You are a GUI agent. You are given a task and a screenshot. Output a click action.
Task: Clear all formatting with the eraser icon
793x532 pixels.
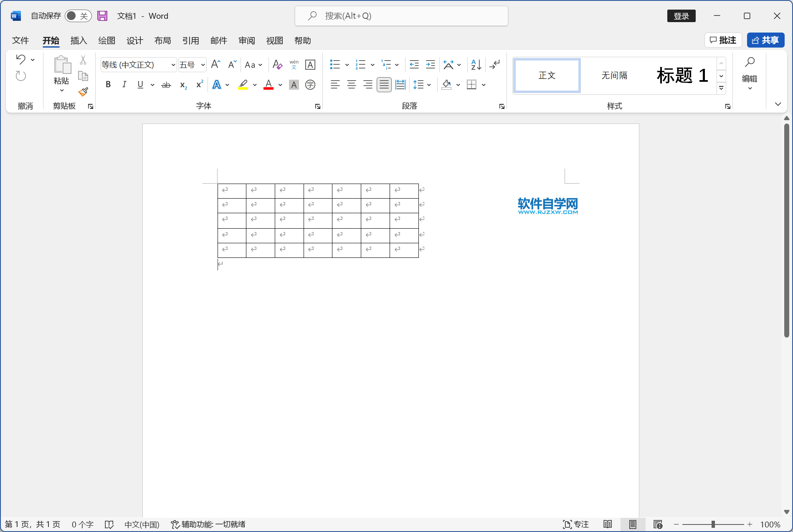277,65
